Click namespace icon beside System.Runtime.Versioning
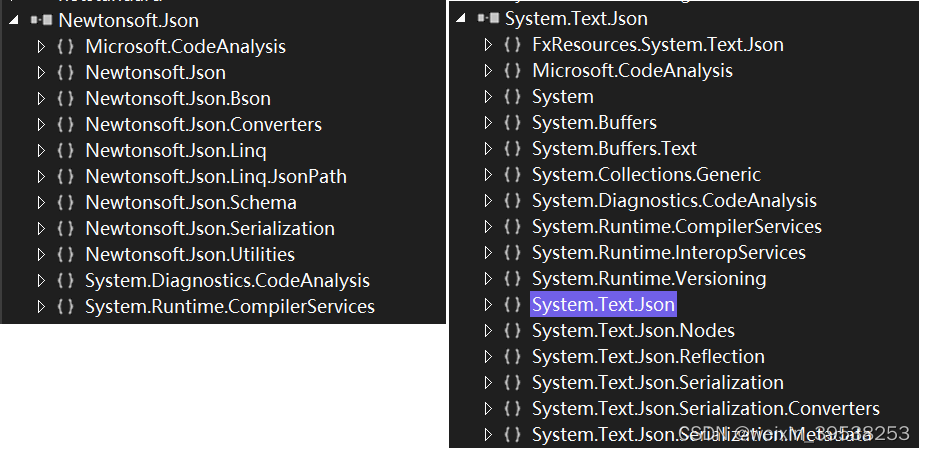Screen dimensions: 926x453 click(513, 279)
